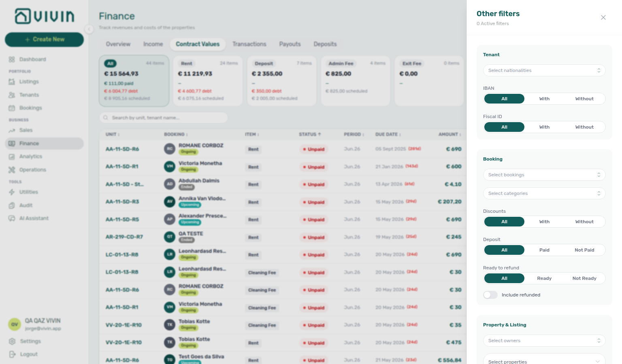
Task: Sort table by Due Date column
Action: [388, 134]
